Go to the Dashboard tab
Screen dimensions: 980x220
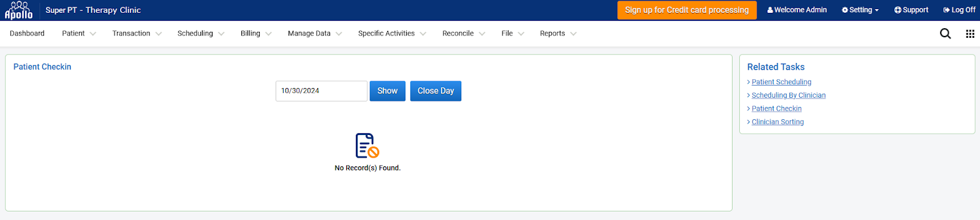pyautogui.click(x=27, y=34)
